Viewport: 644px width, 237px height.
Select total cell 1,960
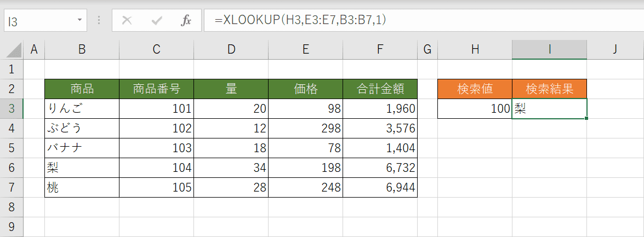pos(380,109)
